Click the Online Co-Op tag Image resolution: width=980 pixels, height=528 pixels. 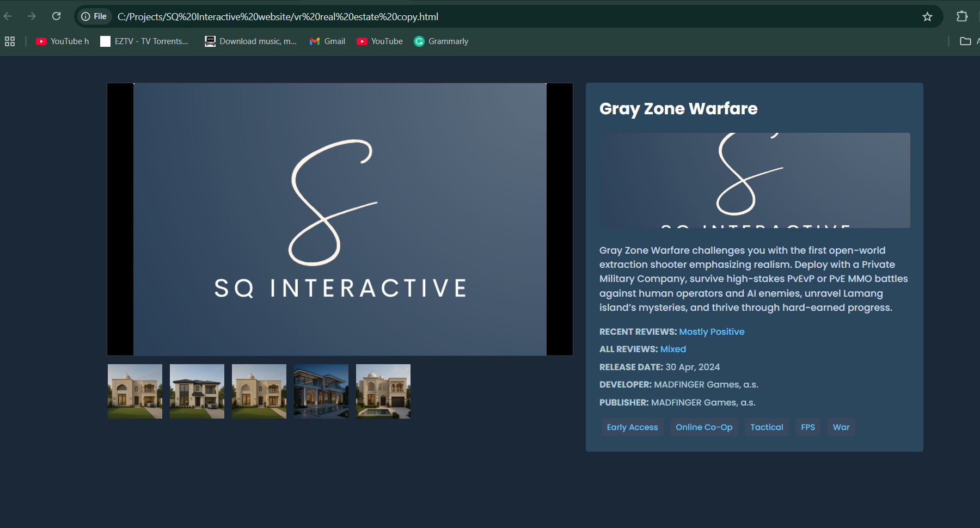coord(704,427)
